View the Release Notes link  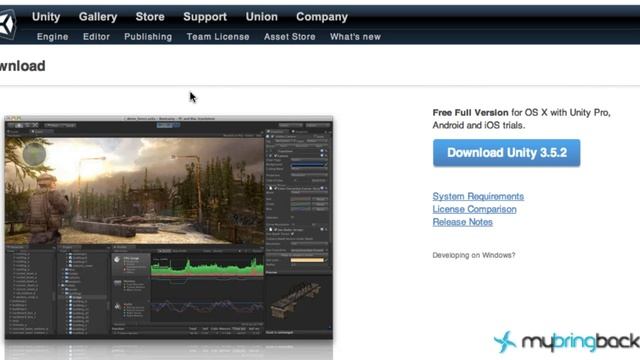tap(462, 222)
